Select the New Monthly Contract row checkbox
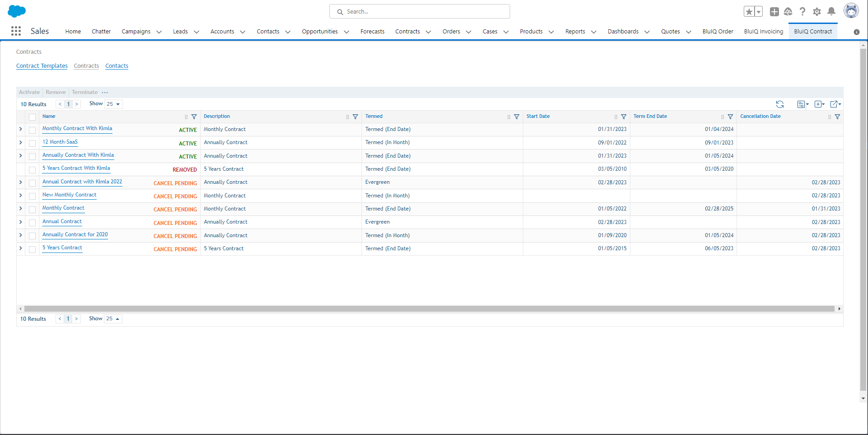 (x=32, y=196)
